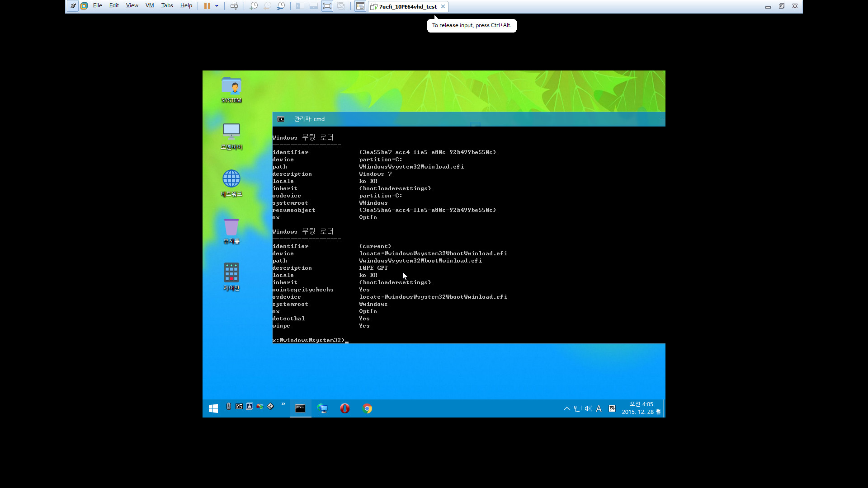Expand the quick launch overflow chevron
Viewport: 868px width, 488px height.
click(283, 404)
